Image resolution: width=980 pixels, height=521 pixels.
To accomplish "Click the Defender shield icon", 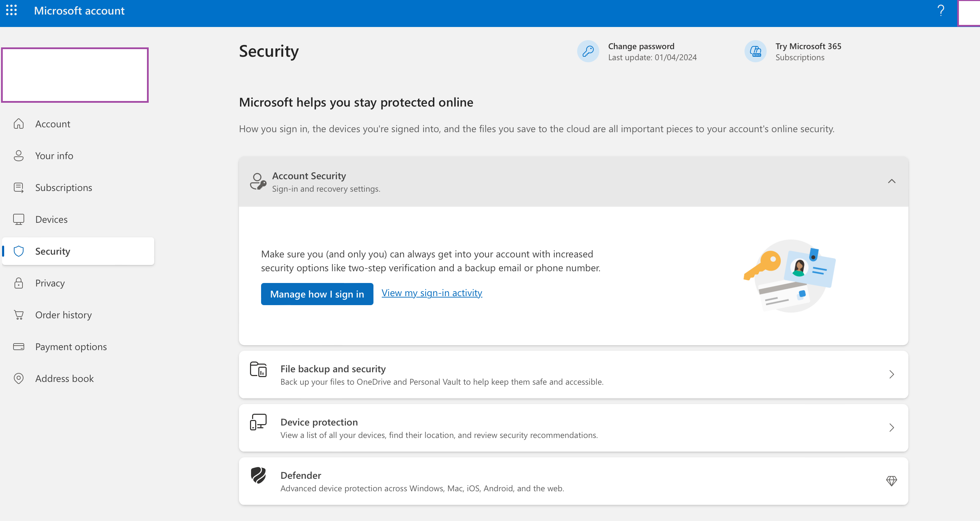I will click(x=258, y=475).
